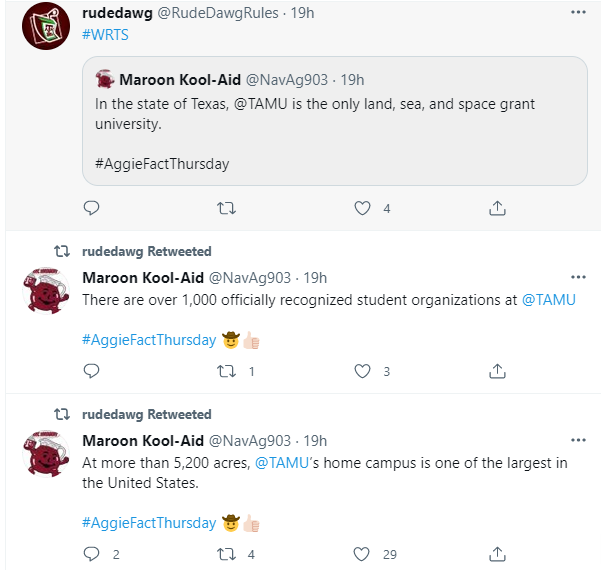
Task: Share the student organizations tweet
Action: pyautogui.click(x=497, y=371)
